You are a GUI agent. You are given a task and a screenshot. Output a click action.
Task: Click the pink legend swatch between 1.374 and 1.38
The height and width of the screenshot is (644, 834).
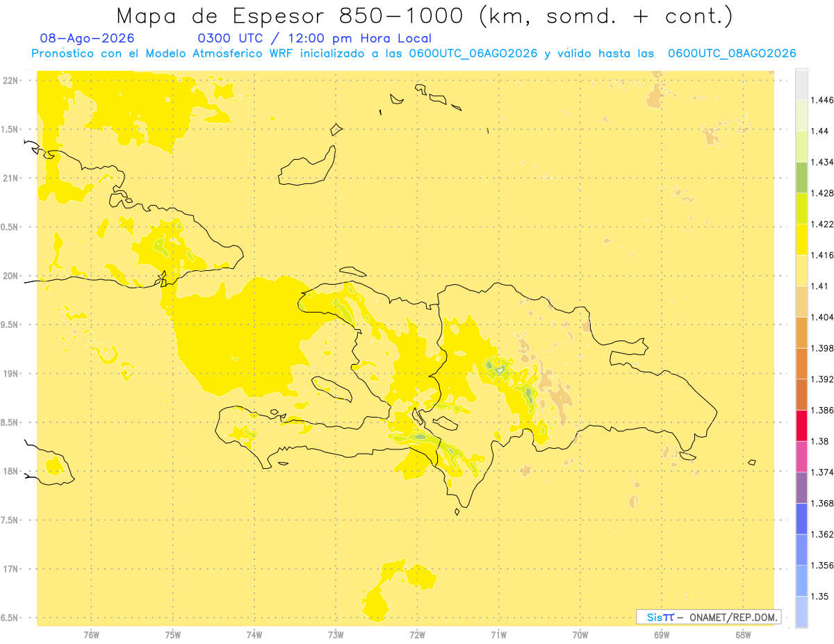(801, 456)
